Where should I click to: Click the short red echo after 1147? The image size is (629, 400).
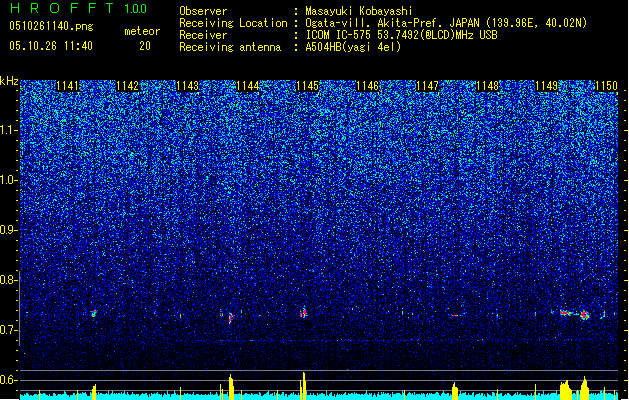click(455, 315)
